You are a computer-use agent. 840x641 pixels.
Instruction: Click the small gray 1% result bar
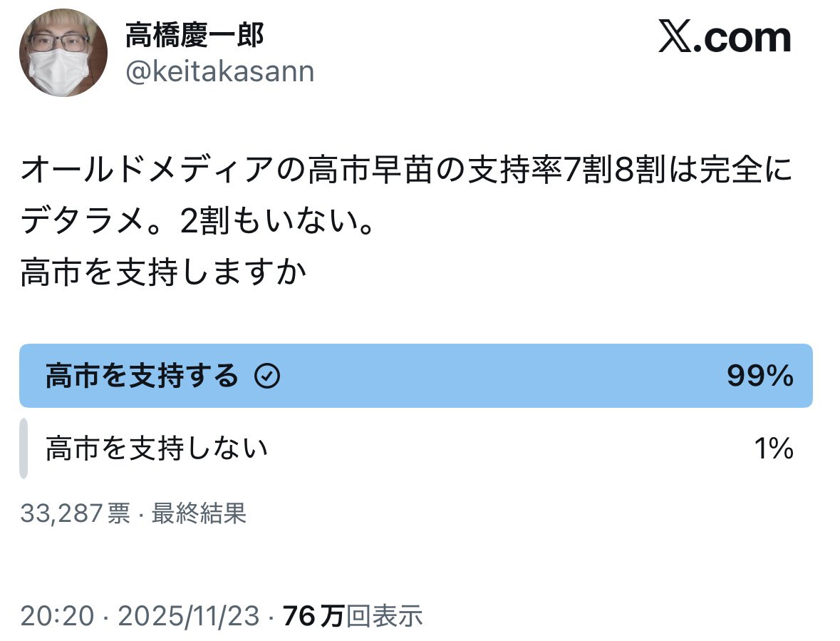point(24,448)
